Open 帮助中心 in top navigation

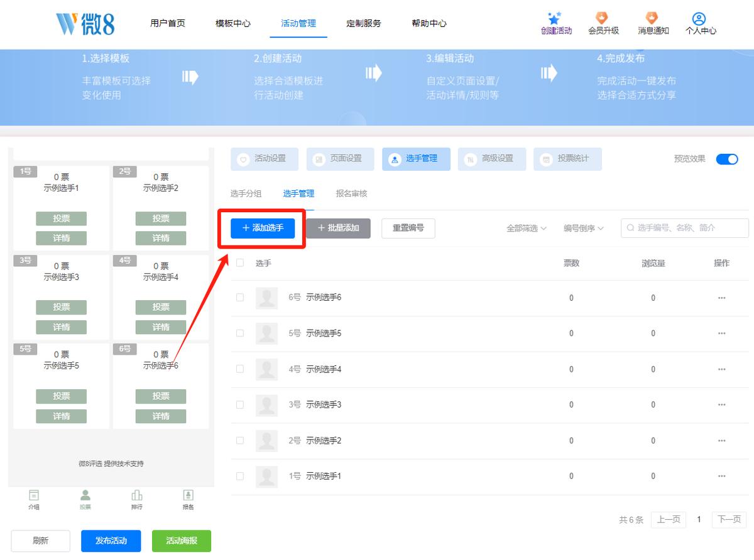(x=429, y=23)
